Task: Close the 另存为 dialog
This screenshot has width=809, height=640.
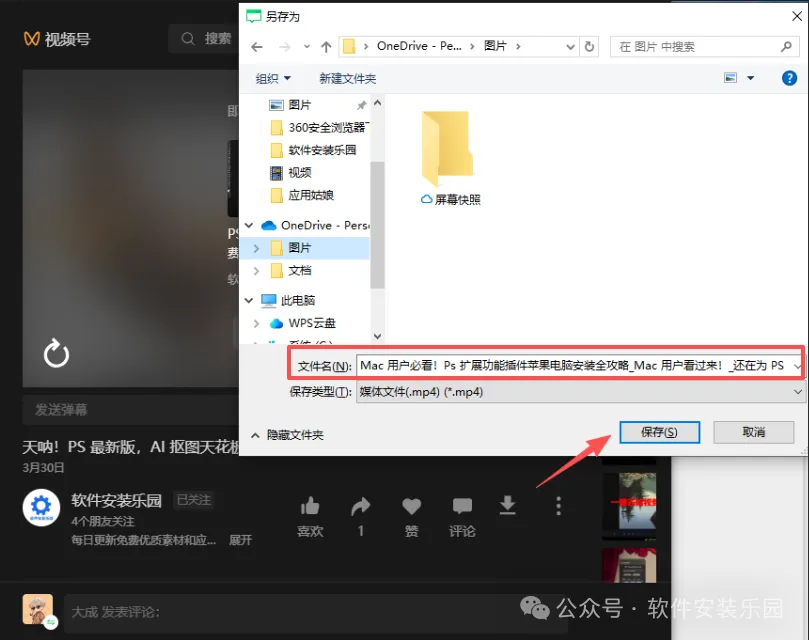Action: (797, 17)
